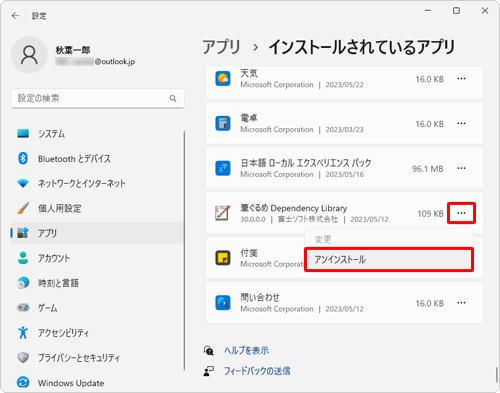Click the 付箋 sticky notes icon

point(223,258)
